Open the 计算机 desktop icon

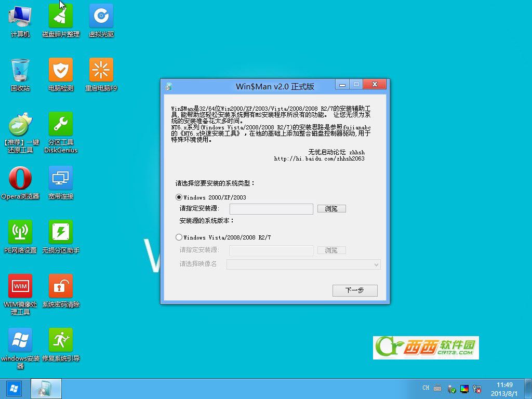(x=20, y=20)
